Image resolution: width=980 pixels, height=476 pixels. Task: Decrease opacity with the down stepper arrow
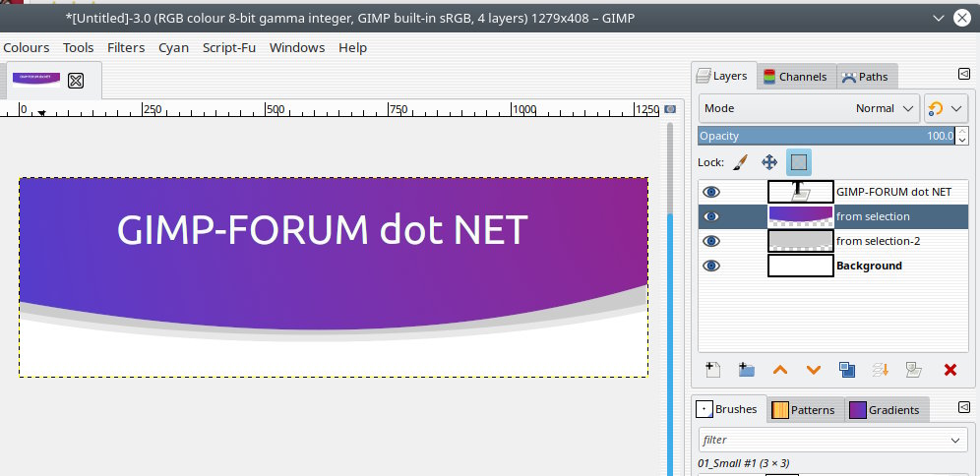pyautogui.click(x=962, y=141)
